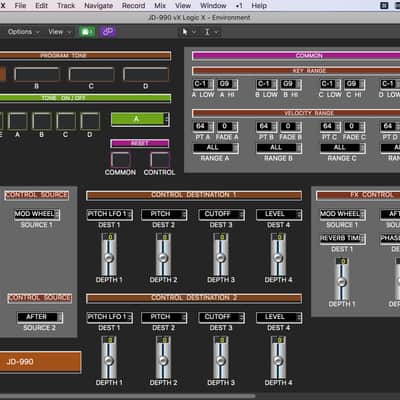Toggle Tone On/Off switch B
This screenshot has height=400, width=400.
(42, 121)
